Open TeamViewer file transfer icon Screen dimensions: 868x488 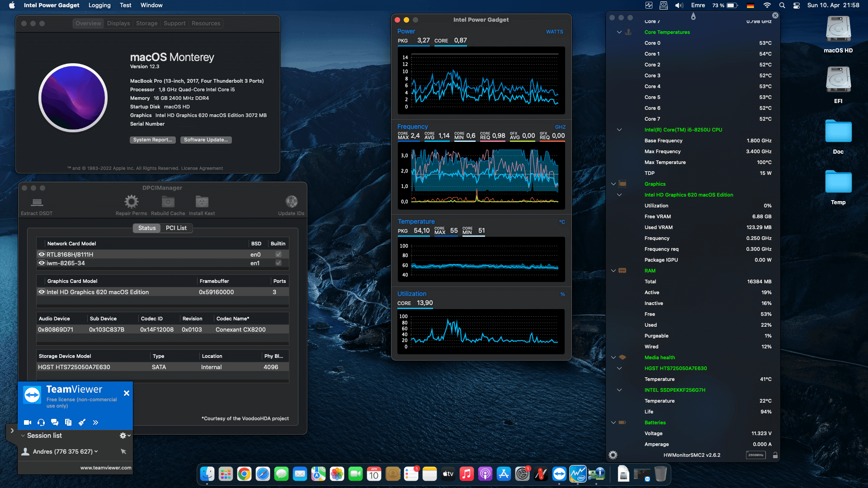coord(68,422)
